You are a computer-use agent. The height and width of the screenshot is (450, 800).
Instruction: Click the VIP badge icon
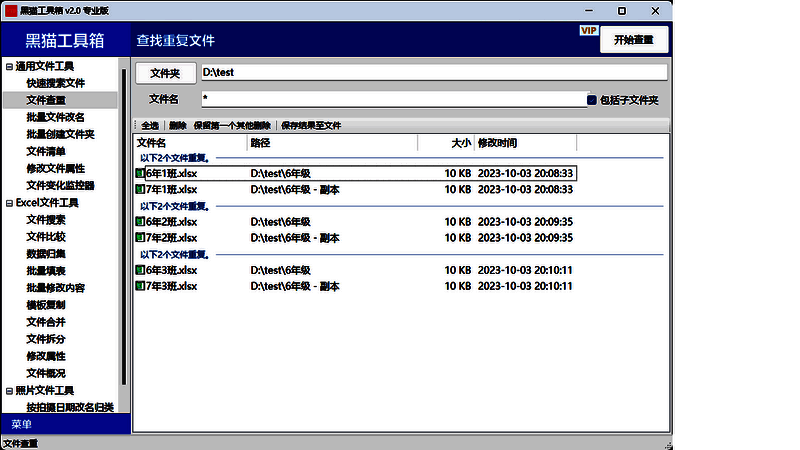[x=588, y=31]
